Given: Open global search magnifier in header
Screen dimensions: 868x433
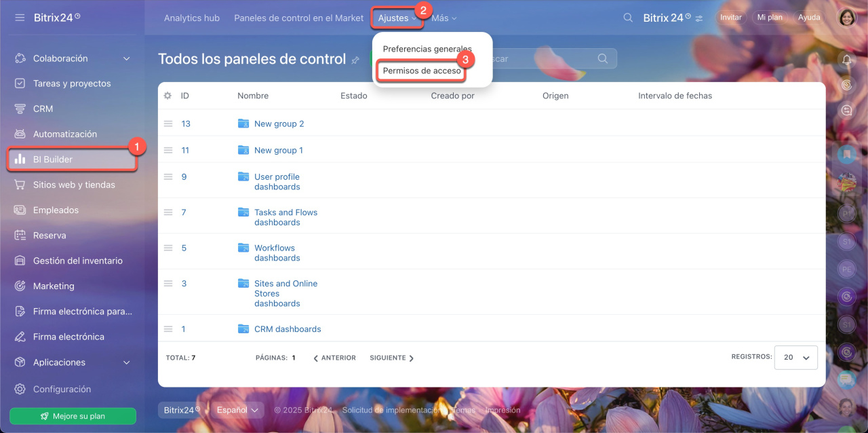Looking at the screenshot, I should point(629,18).
